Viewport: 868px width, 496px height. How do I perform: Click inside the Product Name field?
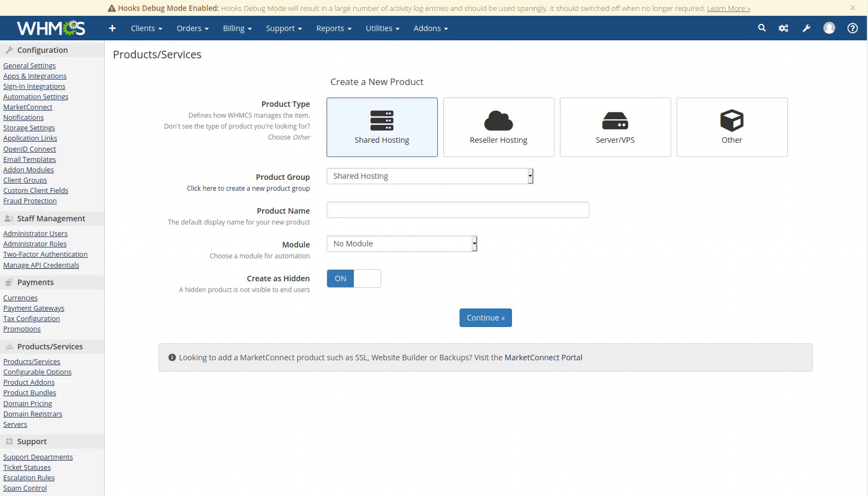(x=458, y=210)
